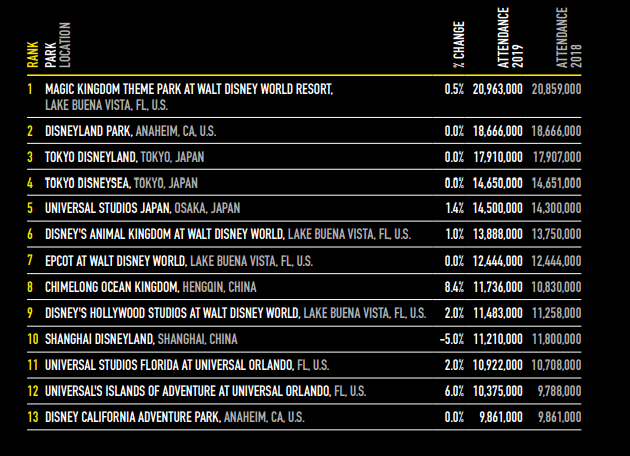Click the rank number 13

(x=33, y=417)
